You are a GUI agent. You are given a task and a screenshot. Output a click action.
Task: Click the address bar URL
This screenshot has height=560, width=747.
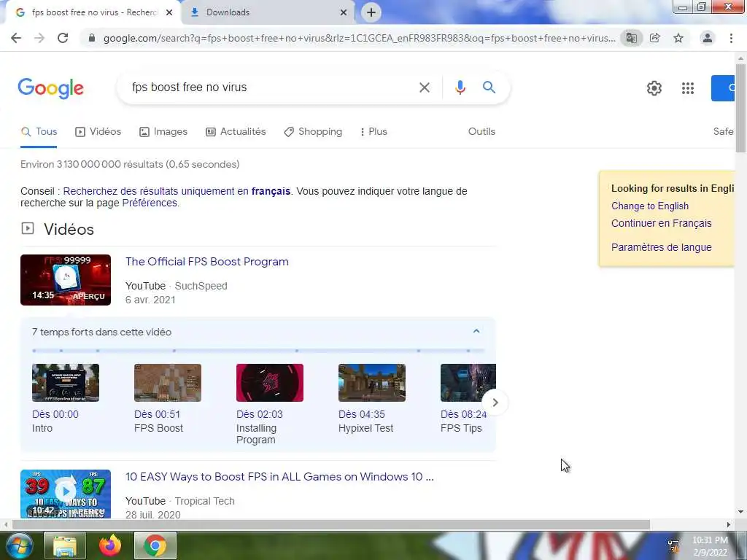pos(359,38)
